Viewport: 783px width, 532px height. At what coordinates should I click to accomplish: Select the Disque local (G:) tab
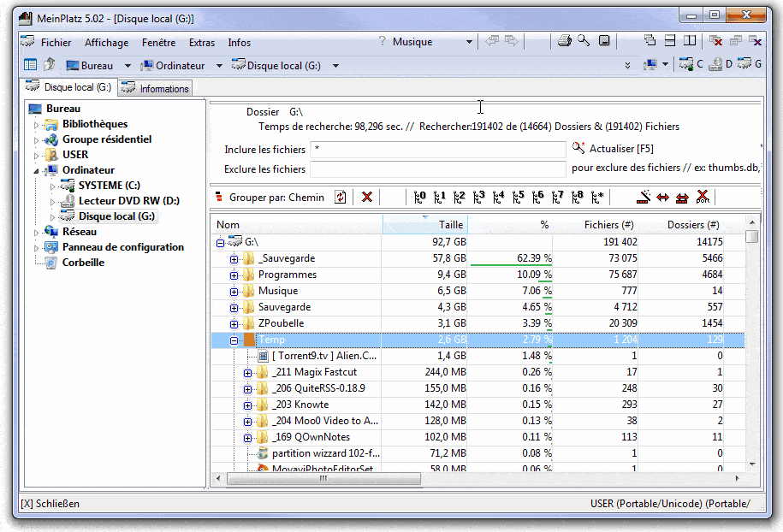coord(69,87)
